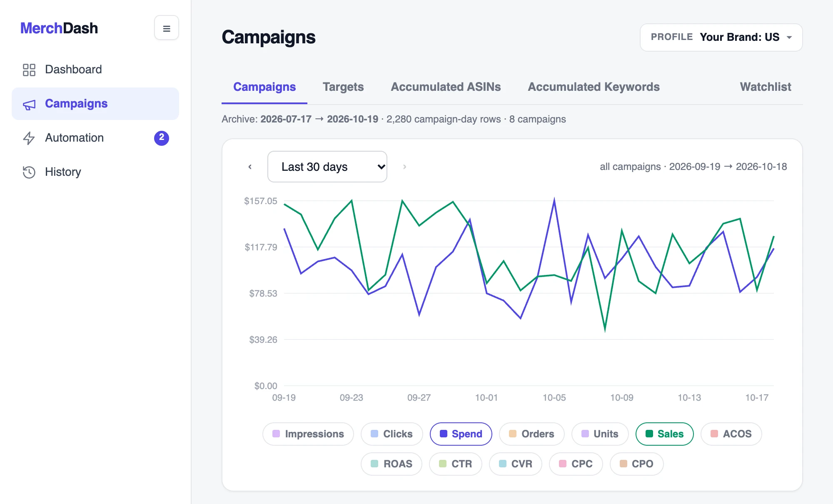
Task: Click the History clock icon
Action: coord(29,172)
